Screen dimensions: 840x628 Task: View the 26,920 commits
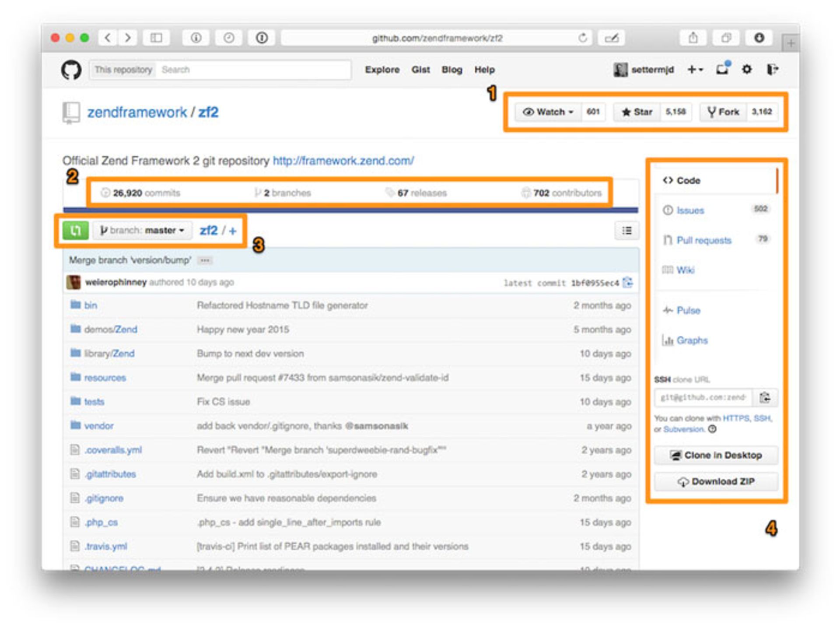pos(140,193)
